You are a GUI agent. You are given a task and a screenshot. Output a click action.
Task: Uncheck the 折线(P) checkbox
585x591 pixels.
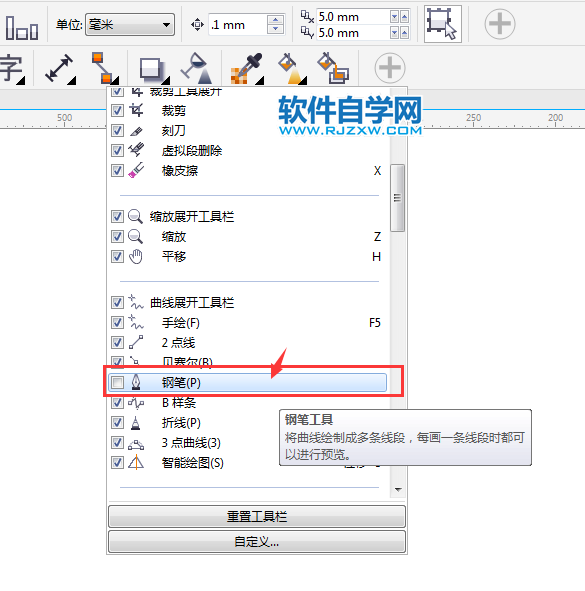click(117, 423)
